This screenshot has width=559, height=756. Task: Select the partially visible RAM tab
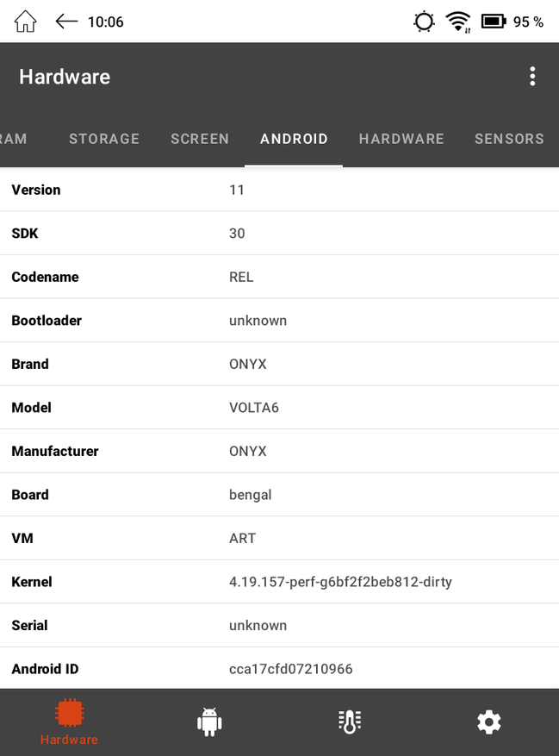pos(14,139)
